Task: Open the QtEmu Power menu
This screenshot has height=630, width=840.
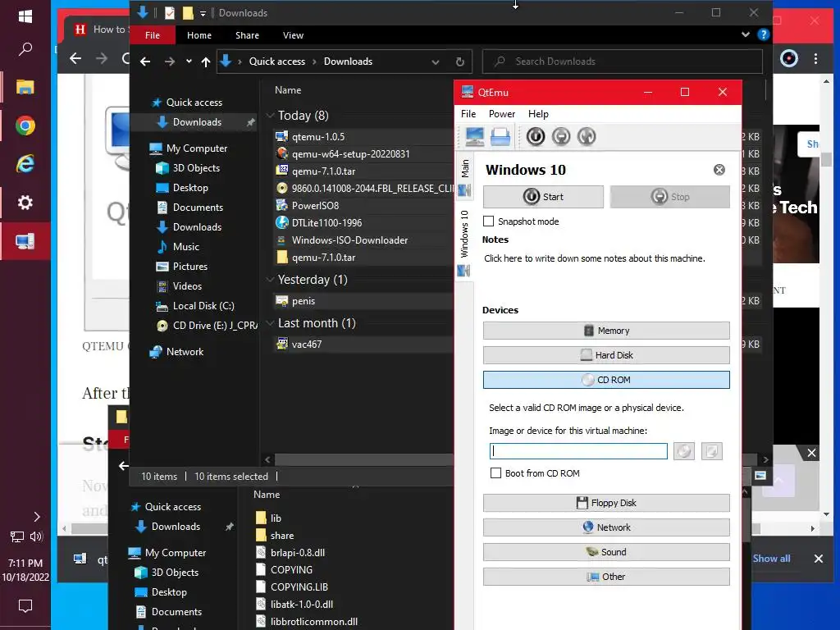Action: pos(502,113)
